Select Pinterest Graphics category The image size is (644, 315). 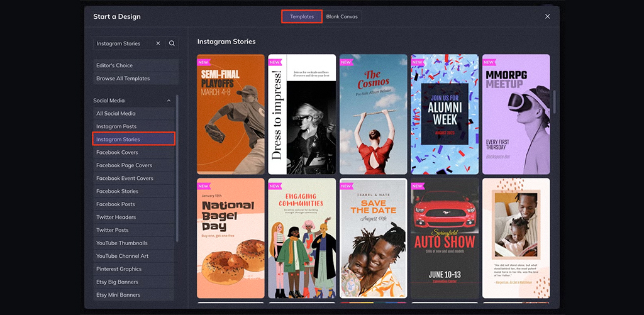(133, 269)
